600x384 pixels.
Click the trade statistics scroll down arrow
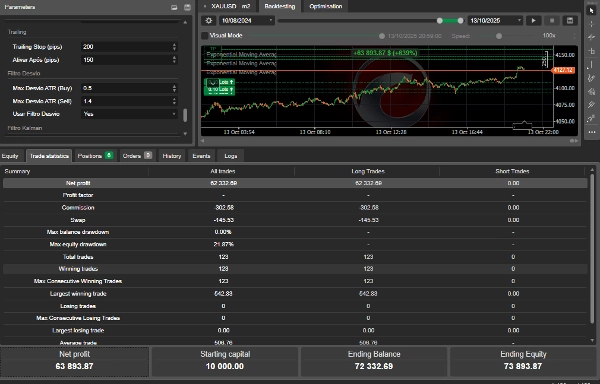click(592, 340)
